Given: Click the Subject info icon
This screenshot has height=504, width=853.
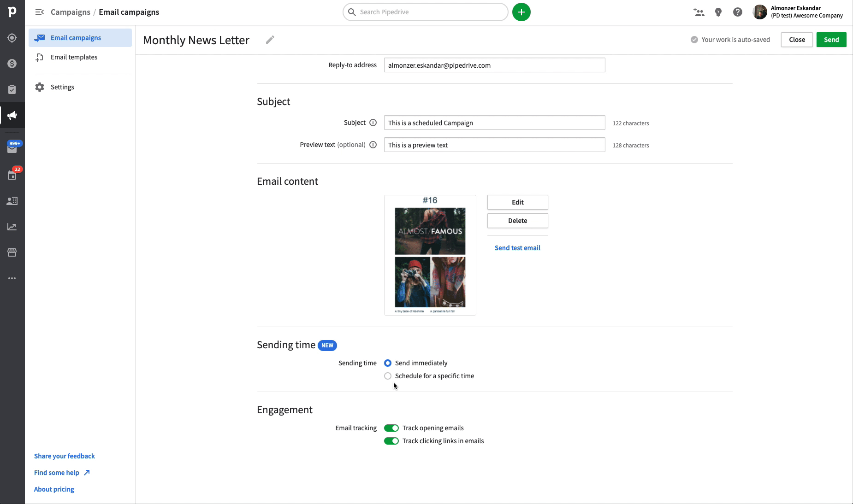Looking at the screenshot, I should click(x=373, y=123).
